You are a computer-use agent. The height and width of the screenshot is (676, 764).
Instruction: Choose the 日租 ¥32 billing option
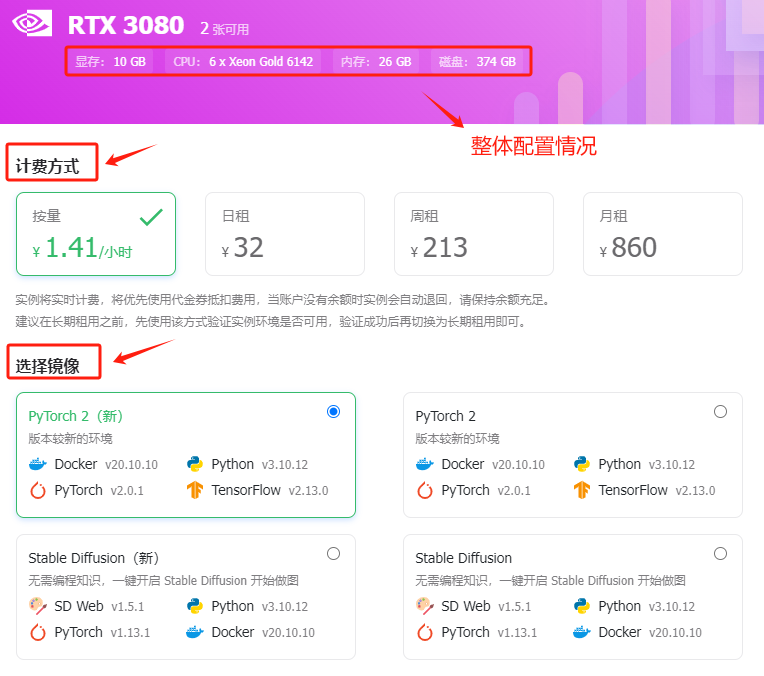(285, 234)
